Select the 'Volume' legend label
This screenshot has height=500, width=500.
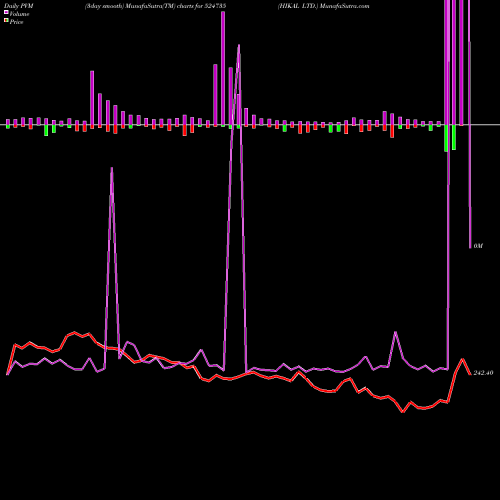coord(19,14)
